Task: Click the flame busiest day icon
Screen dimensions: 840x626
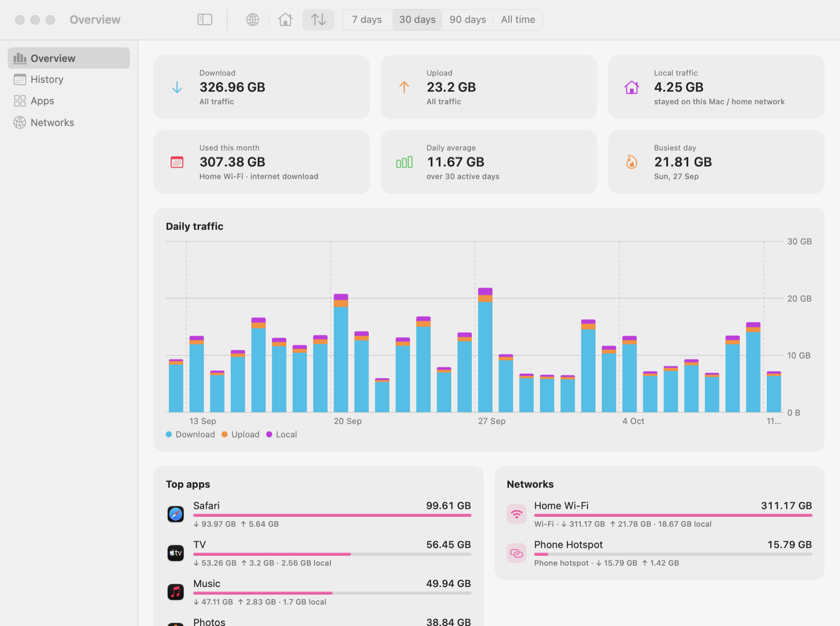Action: coord(631,162)
